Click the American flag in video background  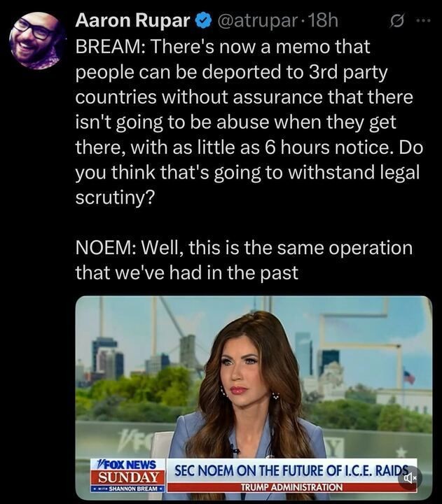tap(408, 377)
